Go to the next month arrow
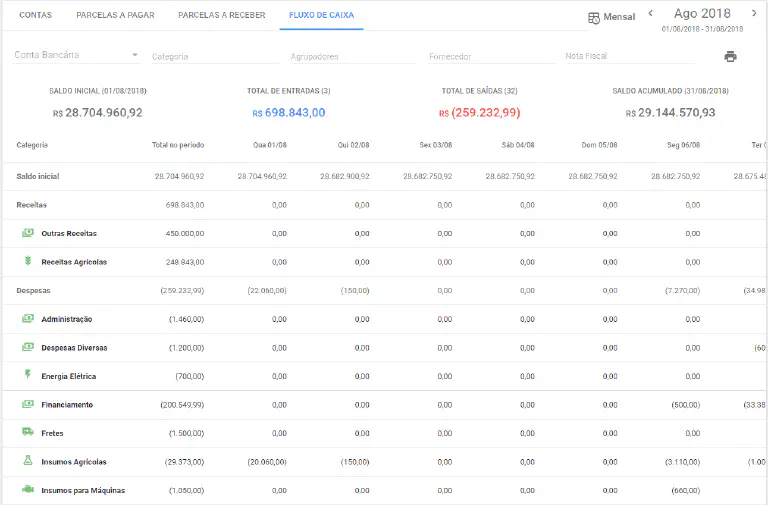The width and height of the screenshot is (768, 505). 754,14
